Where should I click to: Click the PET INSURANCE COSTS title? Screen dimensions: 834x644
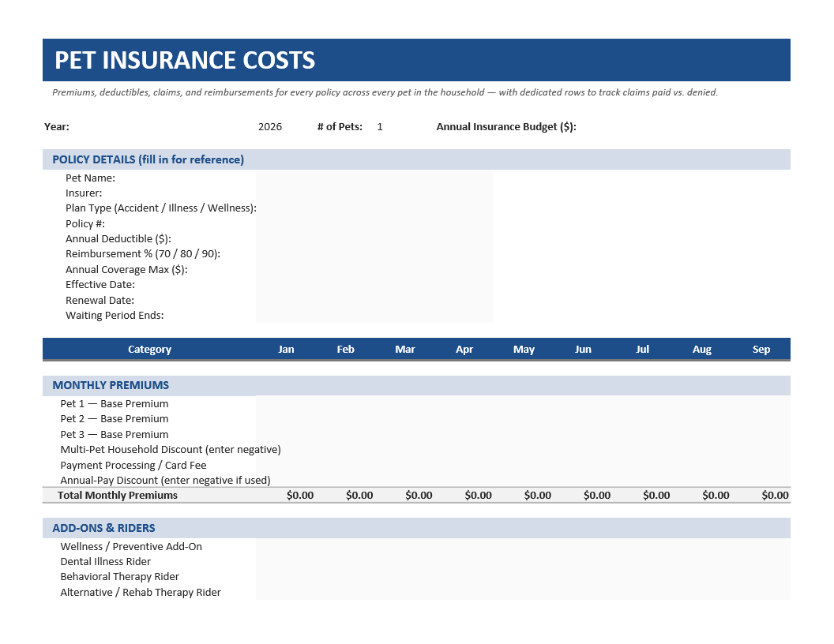(x=185, y=60)
